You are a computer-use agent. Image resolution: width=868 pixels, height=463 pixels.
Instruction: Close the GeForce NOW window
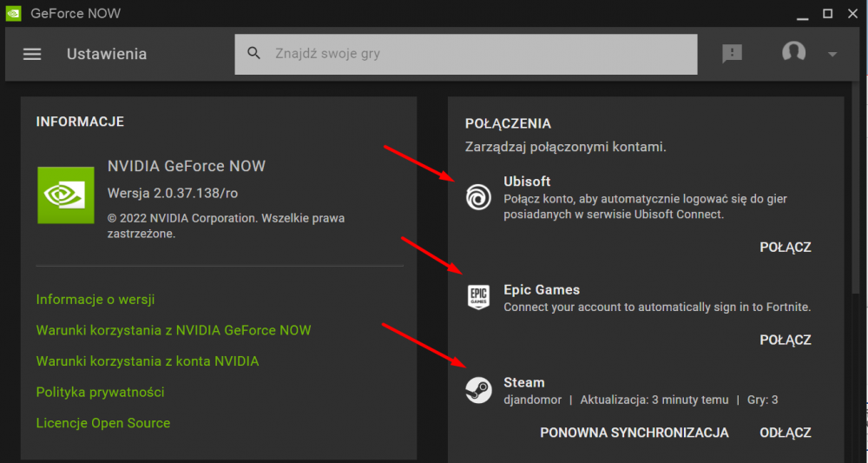coord(852,13)
